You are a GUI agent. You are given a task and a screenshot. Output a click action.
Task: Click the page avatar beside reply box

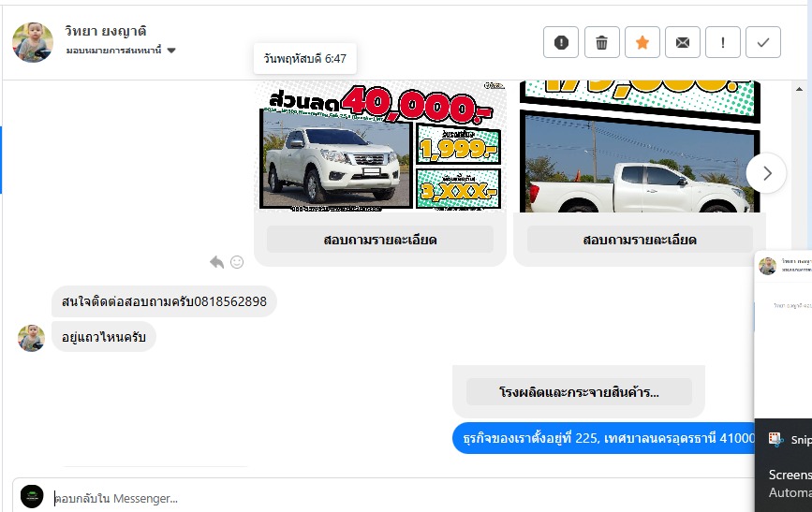click(x=32, y=497)
